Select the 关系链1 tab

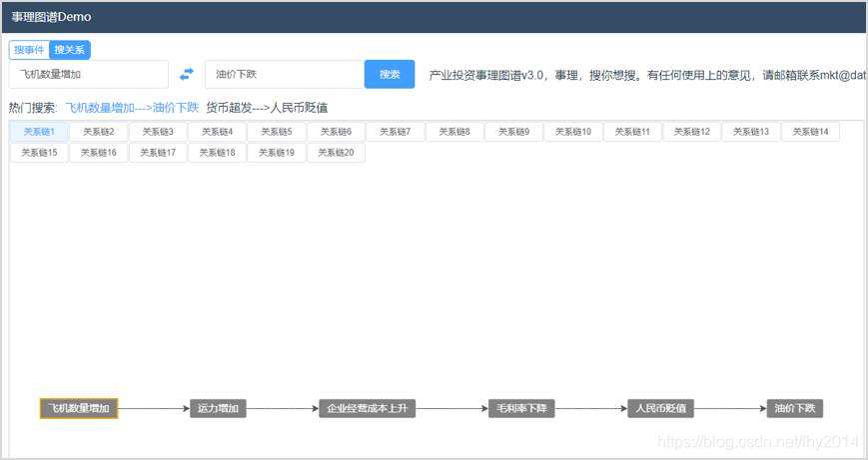[39, 132]
